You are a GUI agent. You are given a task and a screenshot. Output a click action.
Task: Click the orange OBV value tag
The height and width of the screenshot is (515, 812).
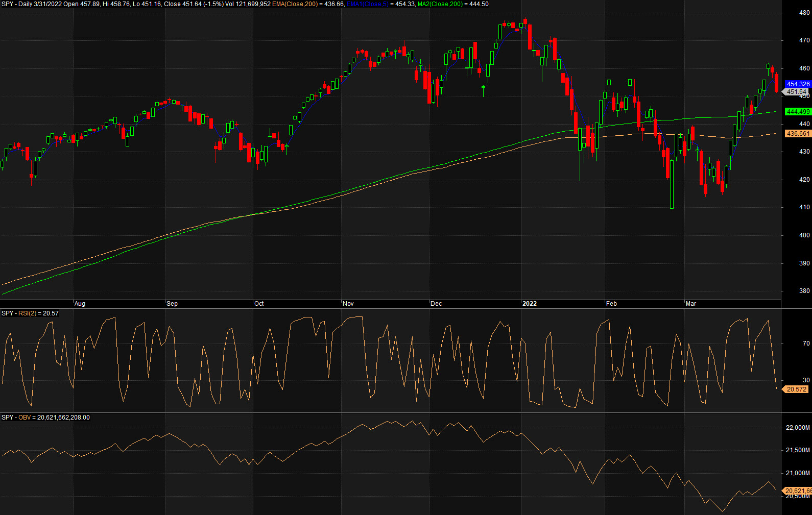(x=798, y=491)
